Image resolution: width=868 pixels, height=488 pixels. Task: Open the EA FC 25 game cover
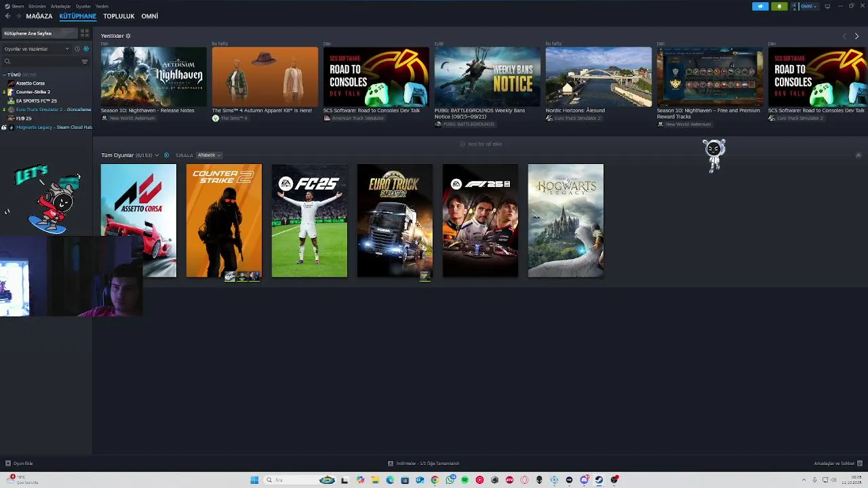(x=309, y=220)
